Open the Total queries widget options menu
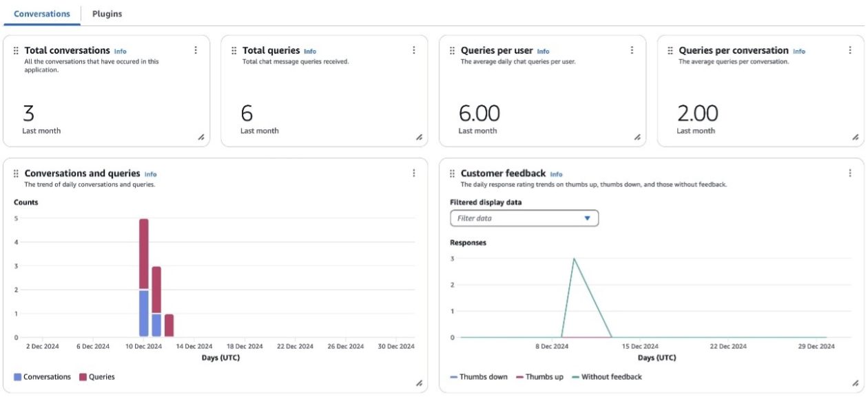This screenshot has width=868, height=397. coord(414,50)
